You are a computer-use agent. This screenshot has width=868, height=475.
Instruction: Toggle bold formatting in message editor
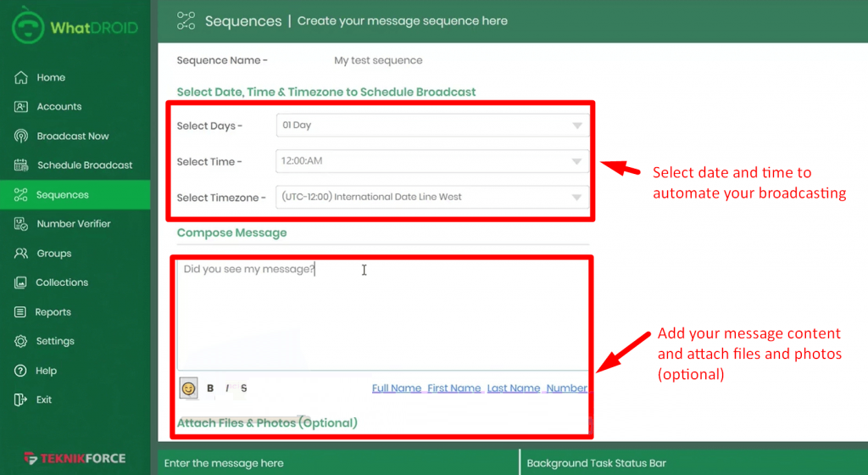tap(210, 388)
